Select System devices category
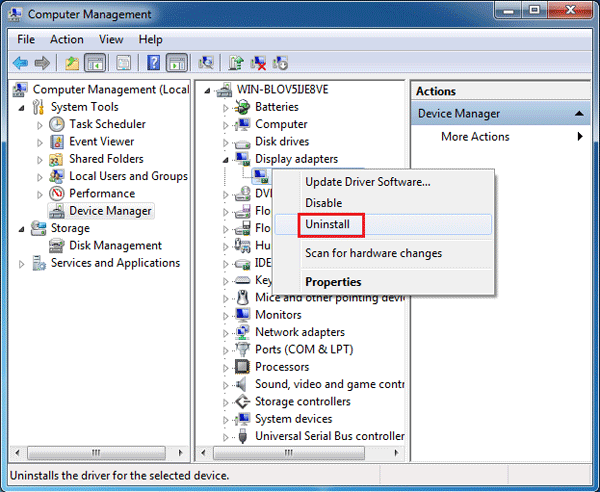600x492 pixels. (x=293, y=419)
